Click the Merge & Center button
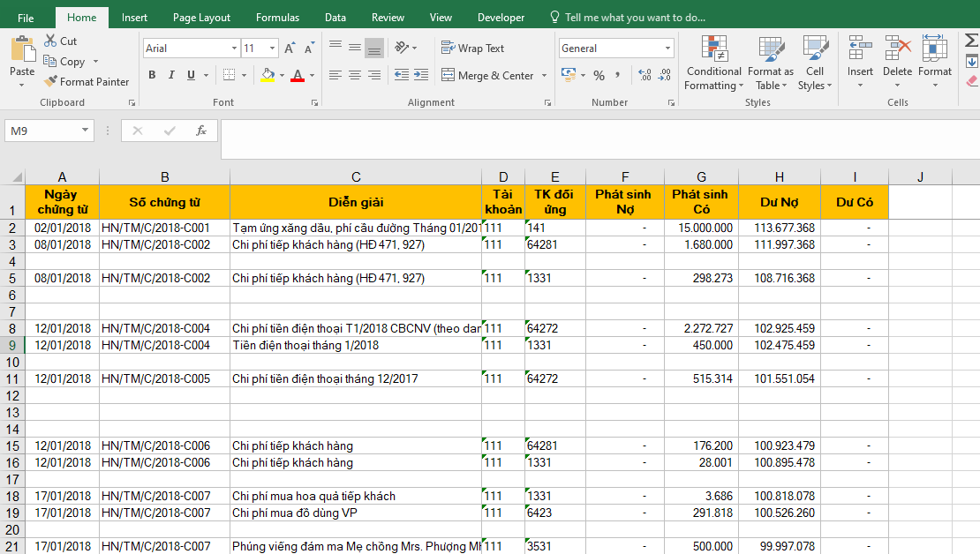Screen dimensions: 980x554 (x=487, y=76)
